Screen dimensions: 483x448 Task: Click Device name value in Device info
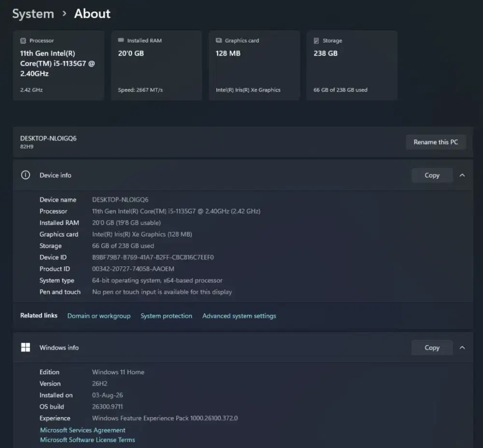coord(120,200)
